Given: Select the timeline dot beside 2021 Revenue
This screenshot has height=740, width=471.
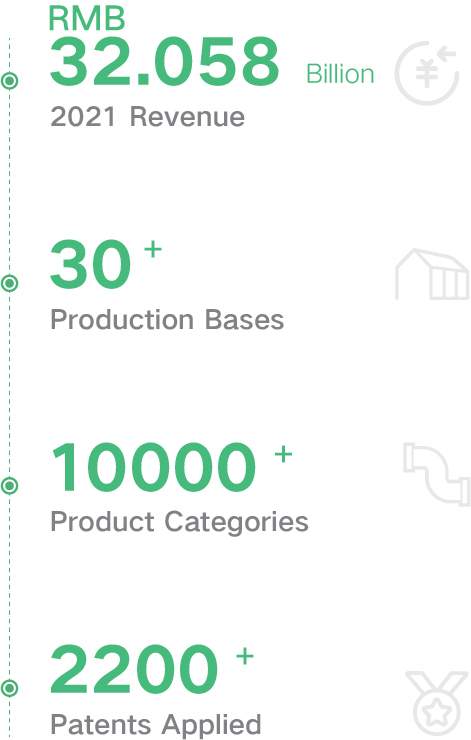Looking at the screenshot, I should (9, 81).
